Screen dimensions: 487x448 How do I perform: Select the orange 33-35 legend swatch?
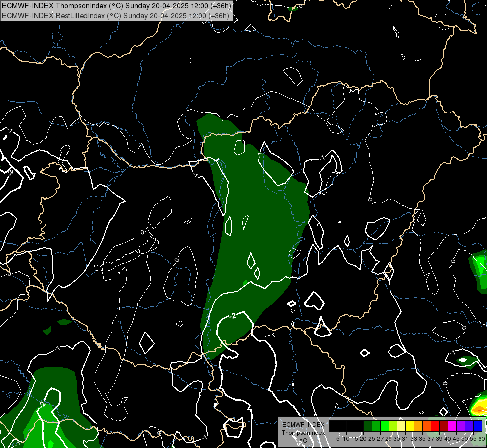point(418,426)
